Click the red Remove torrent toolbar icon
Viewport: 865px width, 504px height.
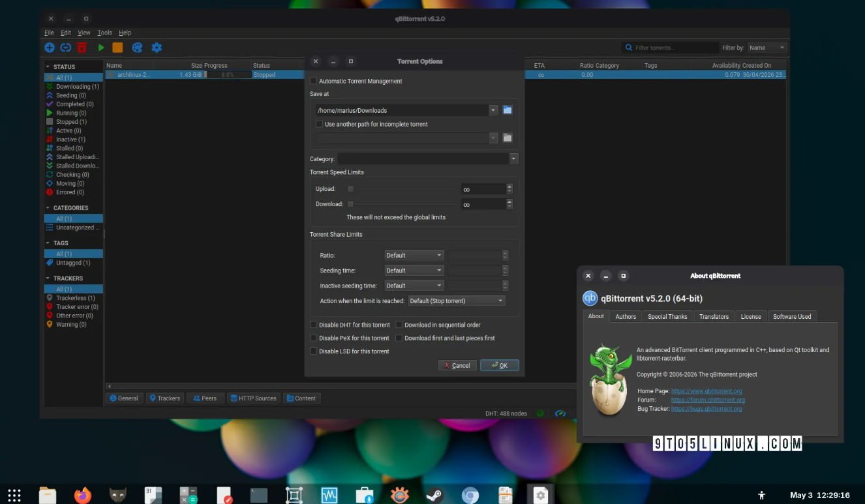click(82, 48)
